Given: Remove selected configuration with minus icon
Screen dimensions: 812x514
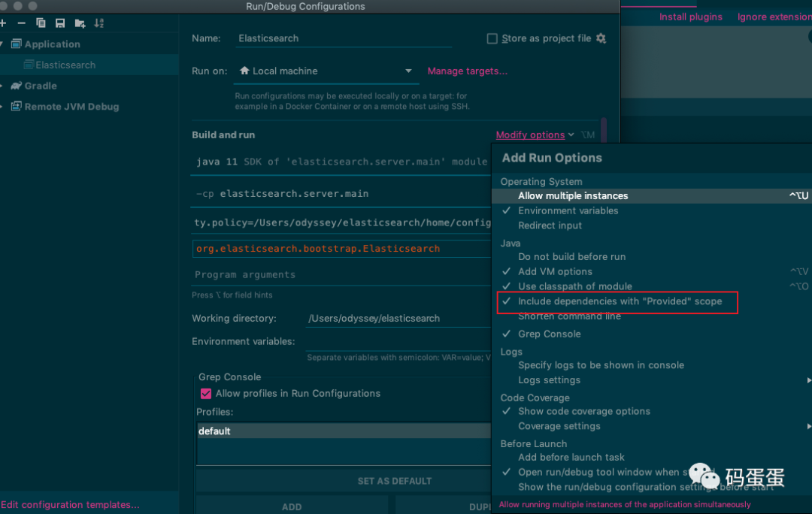Looking at the screenshot, I should click(x=21, y=23).
